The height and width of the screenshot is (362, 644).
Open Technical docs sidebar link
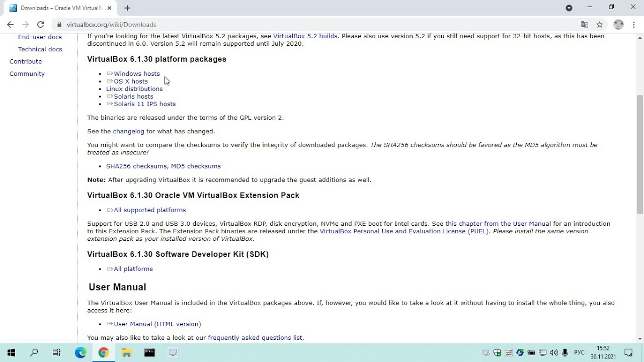[40, 49]
